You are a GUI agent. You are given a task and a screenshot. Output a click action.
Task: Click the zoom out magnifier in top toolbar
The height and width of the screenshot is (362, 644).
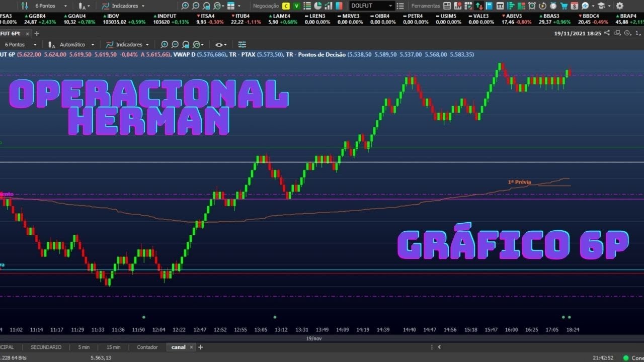coord(196,6)
